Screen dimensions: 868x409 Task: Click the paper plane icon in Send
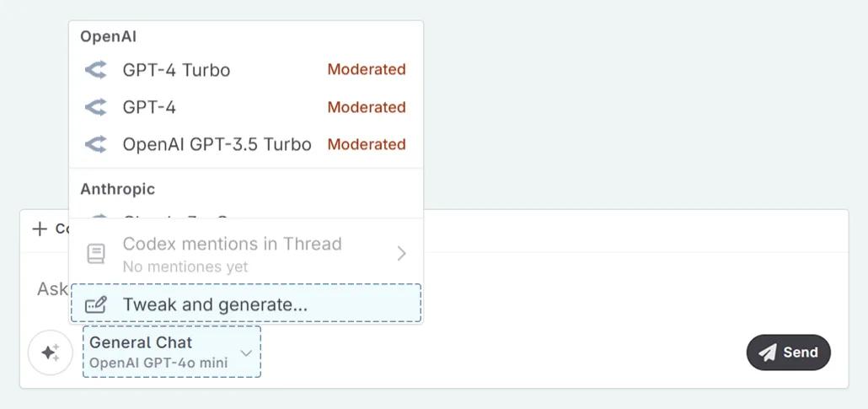(767, 352)
